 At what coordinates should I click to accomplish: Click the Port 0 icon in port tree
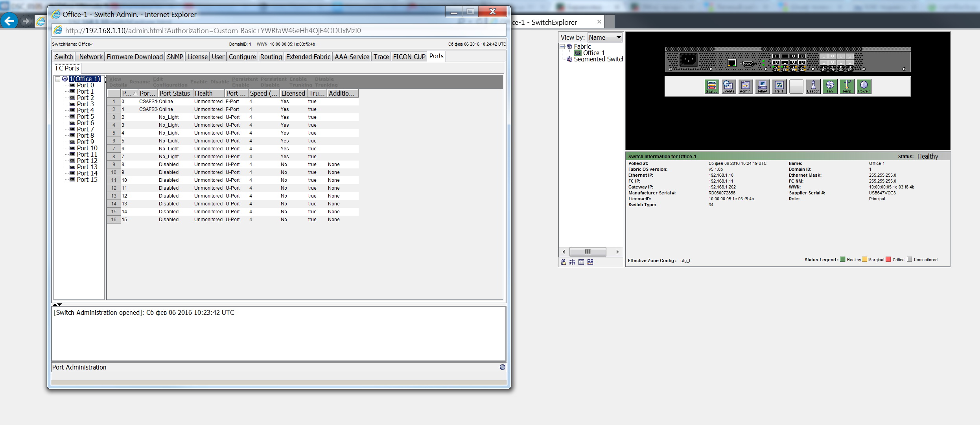pos(72,85)
